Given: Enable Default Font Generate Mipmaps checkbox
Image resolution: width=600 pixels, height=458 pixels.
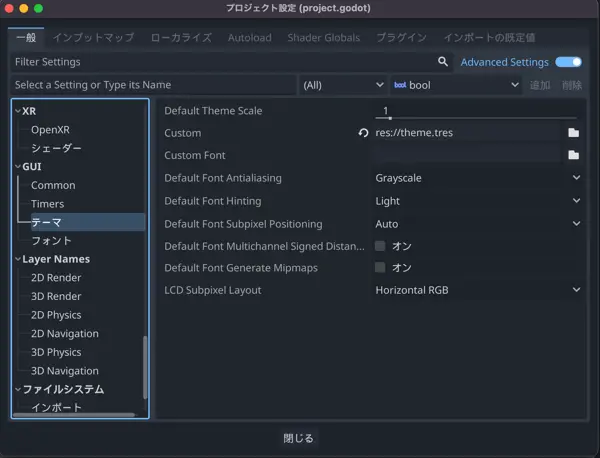Looking at the screenshot, I should pos(380,267).
